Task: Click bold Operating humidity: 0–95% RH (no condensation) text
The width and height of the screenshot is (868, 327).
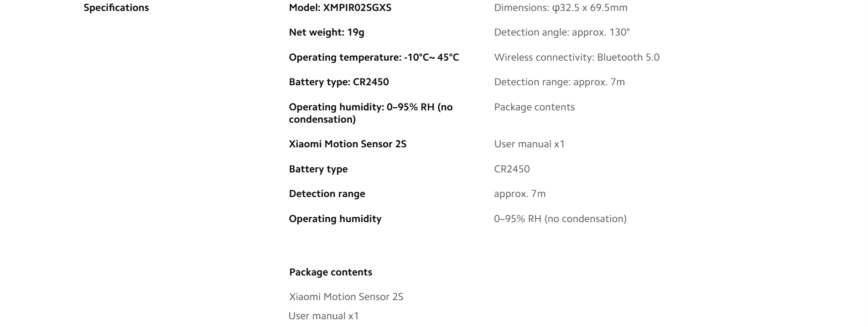Action: [x=370, y=113]
